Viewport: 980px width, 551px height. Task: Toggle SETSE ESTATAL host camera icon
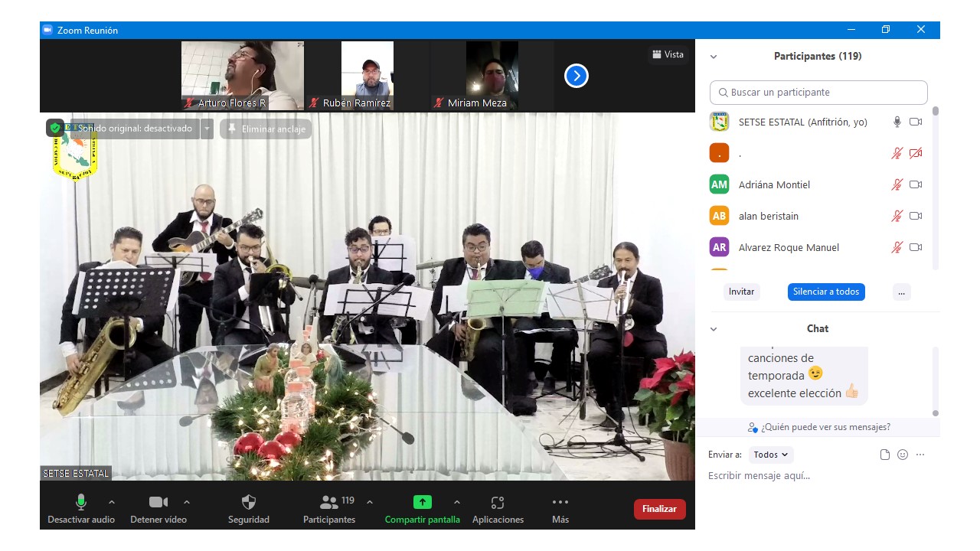pyautogui.click(x=916, y=122)
